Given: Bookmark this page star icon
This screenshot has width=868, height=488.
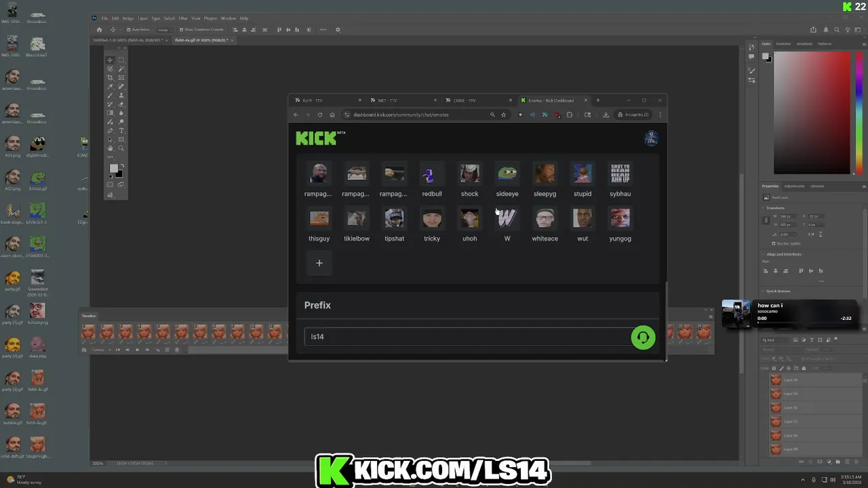Looking at the screenshot, I should 503,115.
